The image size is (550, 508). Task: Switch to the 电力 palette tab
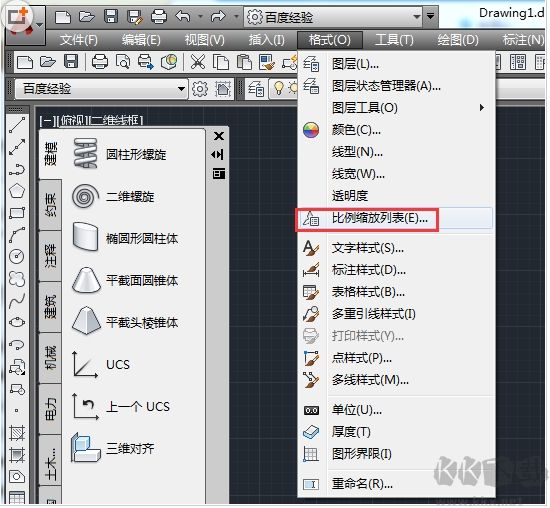pos(50,409)
